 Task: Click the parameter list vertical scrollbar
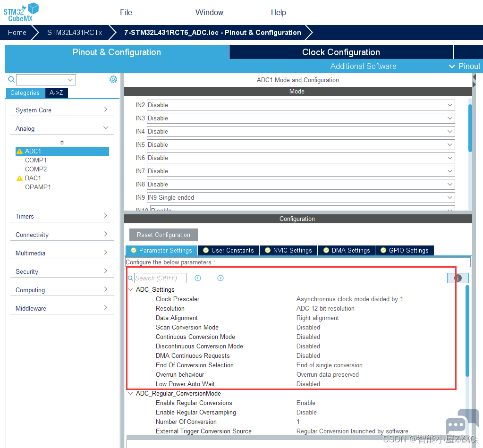point(467,330)
